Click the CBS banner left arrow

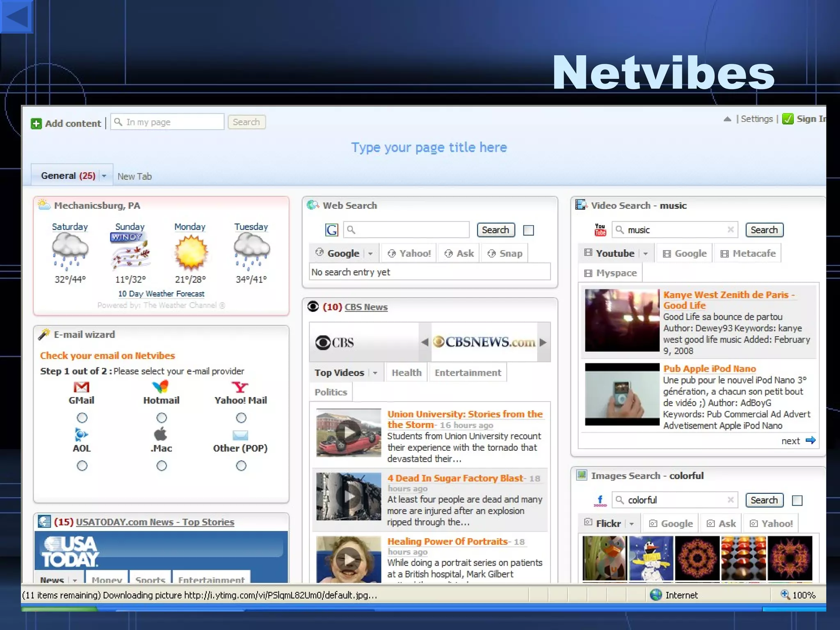click(425, 342)
